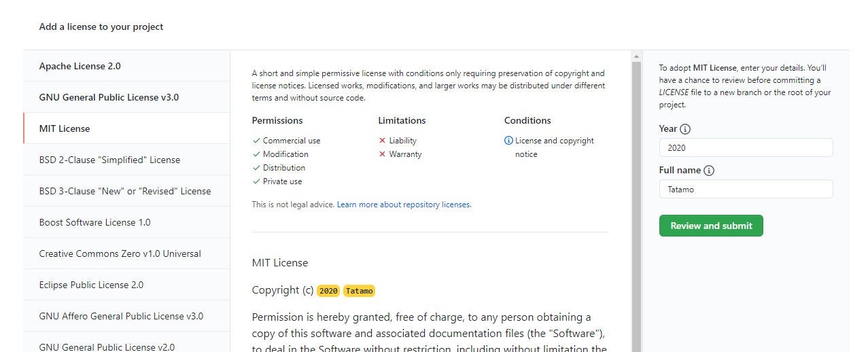This screenshot has height=352, width=868.
Task: Click the Year input field
Action: coord(746,147)
